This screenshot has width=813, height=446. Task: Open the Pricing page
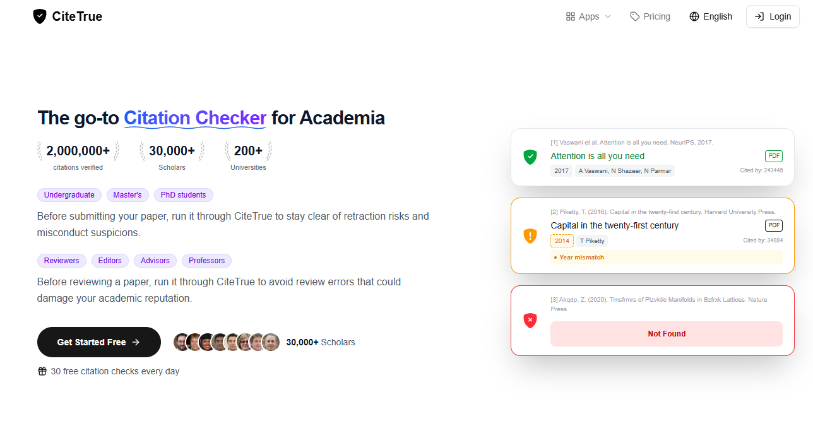[650, 17]
